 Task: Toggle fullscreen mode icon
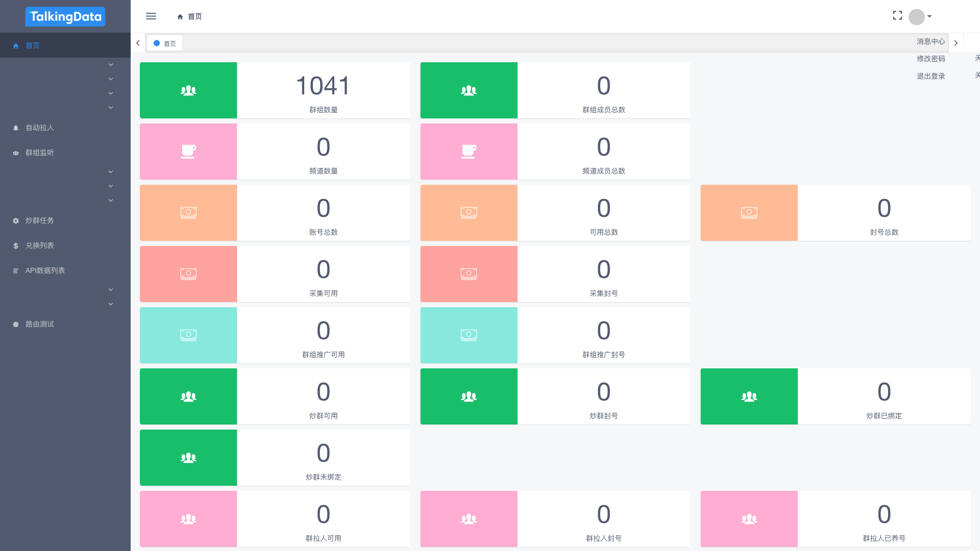pyautogui.click(x=897, y=16)
